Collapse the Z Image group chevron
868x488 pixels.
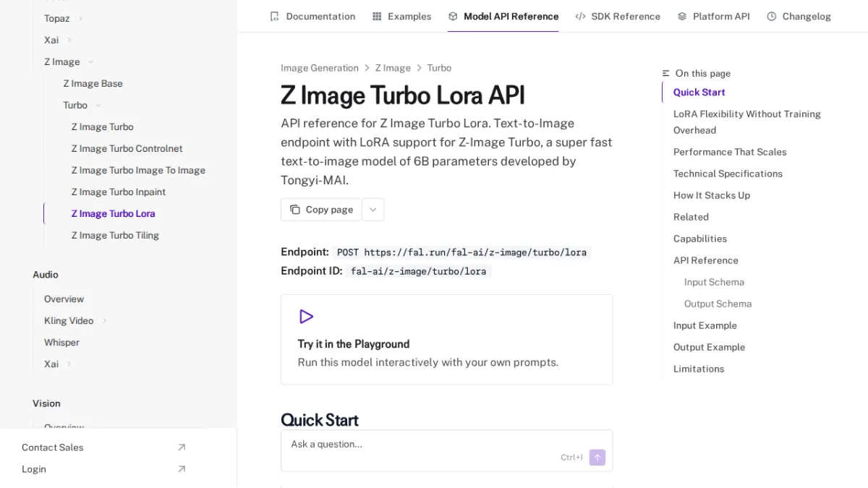point(90,61)
